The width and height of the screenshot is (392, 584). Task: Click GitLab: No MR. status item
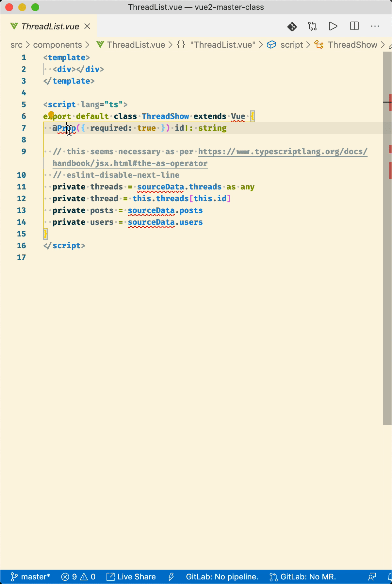[x=303, y=577]
